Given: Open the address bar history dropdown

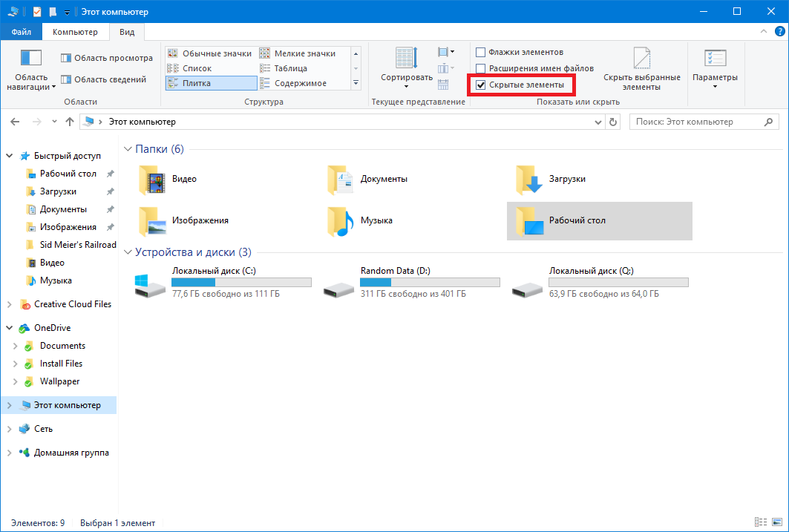Looking at the screenshot, I should [598, 122].
